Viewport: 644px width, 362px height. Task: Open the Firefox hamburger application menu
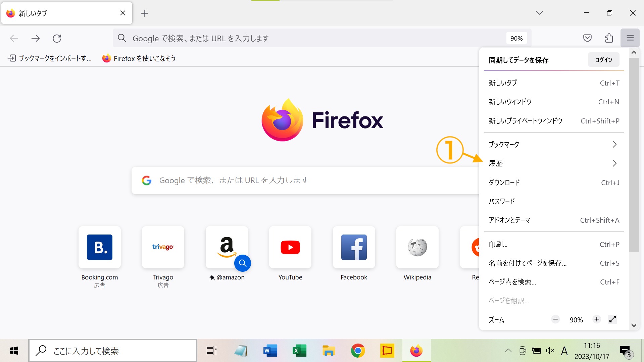click(x=630, y=38)
